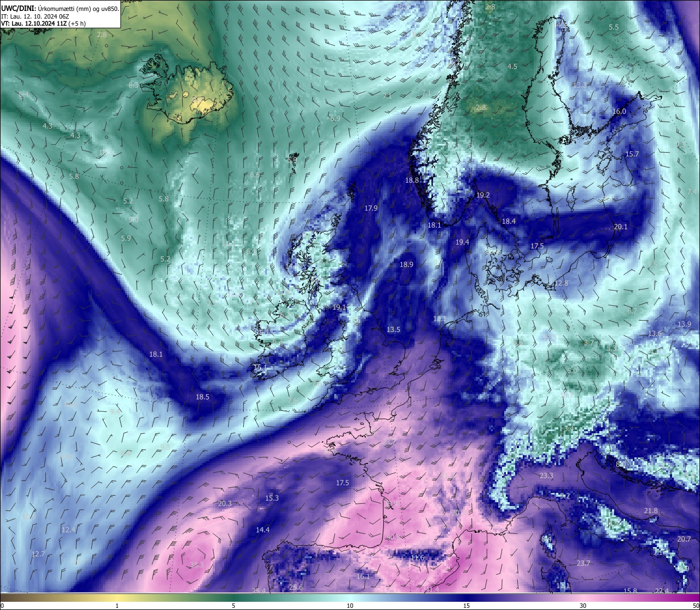The image size is (700, 610).
Task: Click the color scale tick label "10"
Action: coord(350,606)
